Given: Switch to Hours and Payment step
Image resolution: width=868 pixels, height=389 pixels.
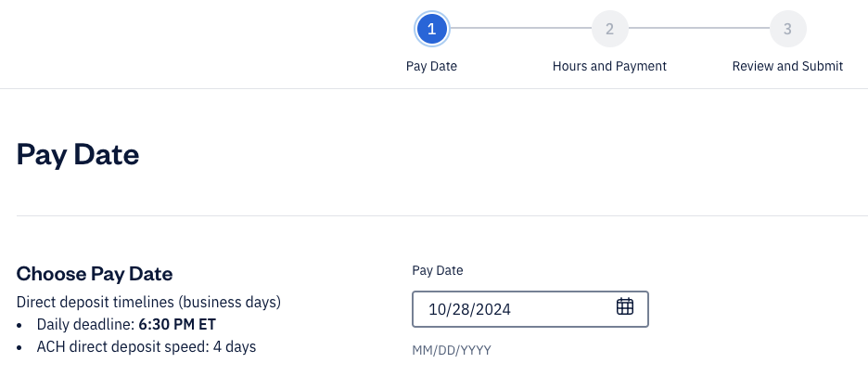Looking at the screenshot, I should click(x=609, y=66).
